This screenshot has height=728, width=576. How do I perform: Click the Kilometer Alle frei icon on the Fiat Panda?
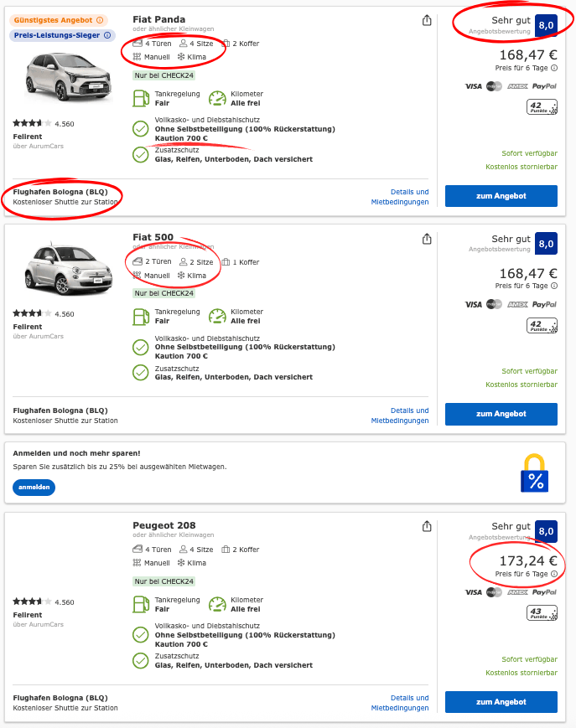coord(216,98)
